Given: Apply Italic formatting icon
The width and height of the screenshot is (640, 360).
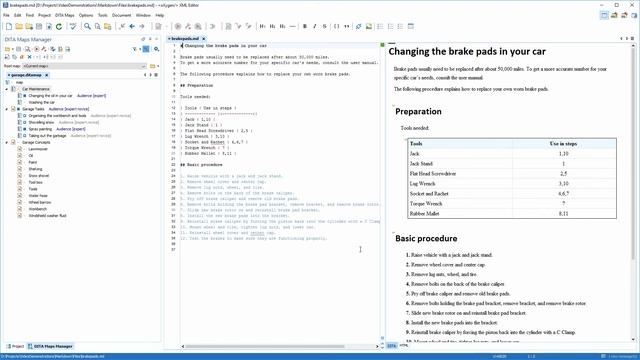Looking at the screenshot, I should click(x=315, y=27).
